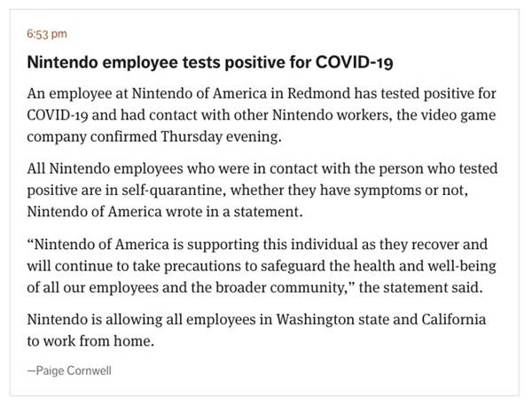Viewport: 532px width, 405px height.
Task: Click the phrase the statement said
Action: pos(420,288)
